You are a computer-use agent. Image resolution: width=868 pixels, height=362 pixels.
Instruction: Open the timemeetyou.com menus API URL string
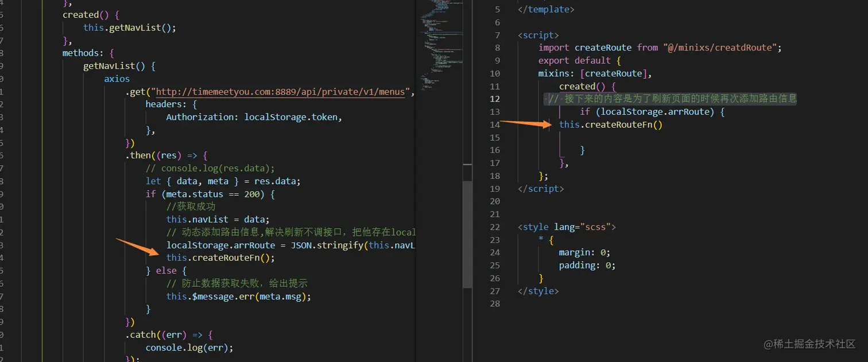[280, 92]
